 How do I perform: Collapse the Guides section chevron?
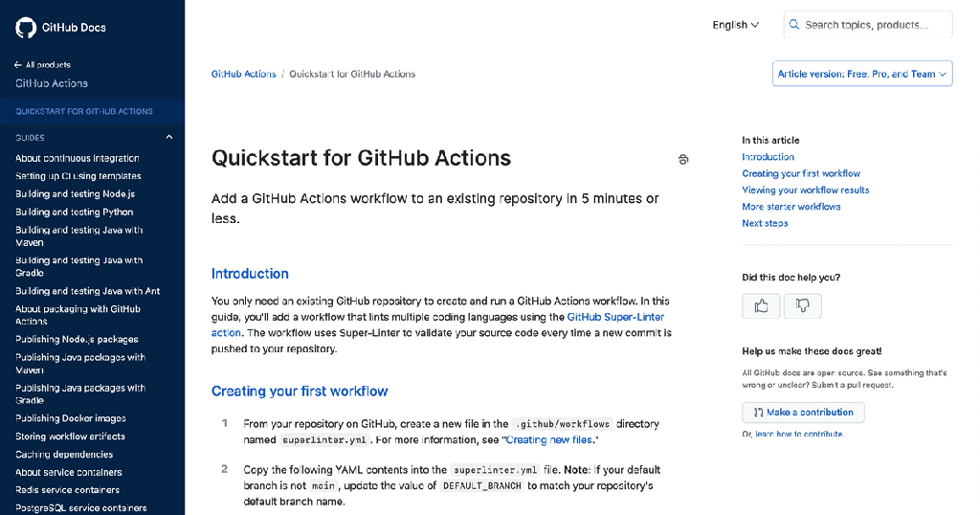[169, 137]
